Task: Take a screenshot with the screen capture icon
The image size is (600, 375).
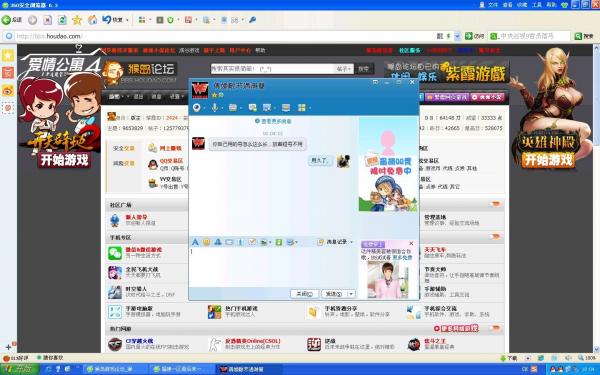Action: [290, 242]
